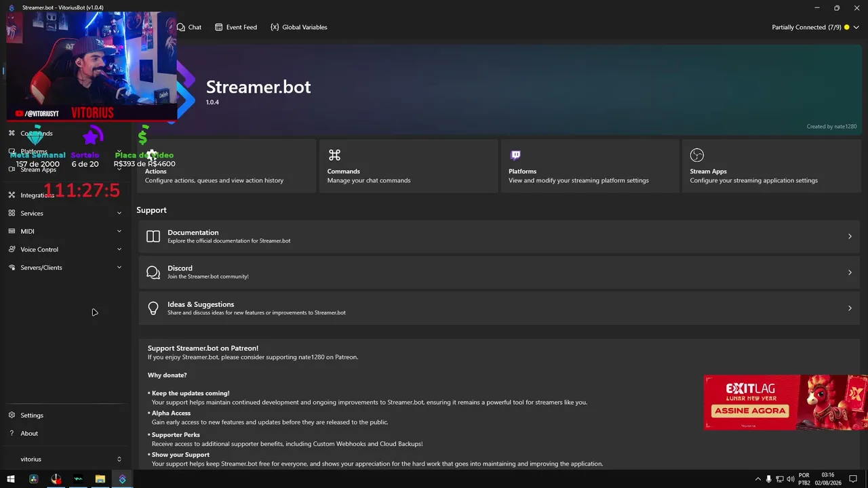Open the Event Feed tab
868x488 pixels.
point(236,27)
